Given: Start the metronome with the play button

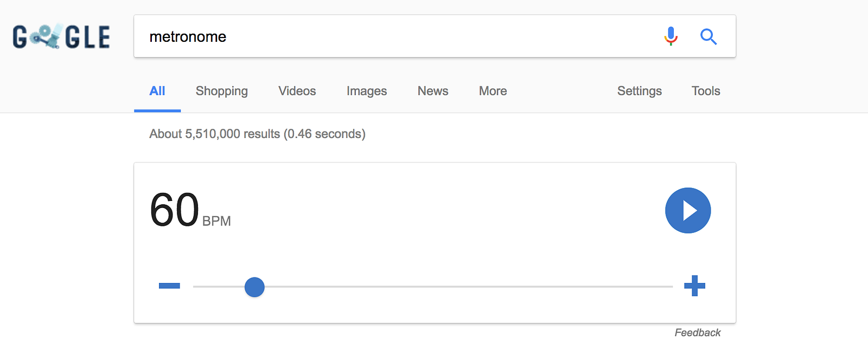Looking at the screenshot, I should (688, 211).
